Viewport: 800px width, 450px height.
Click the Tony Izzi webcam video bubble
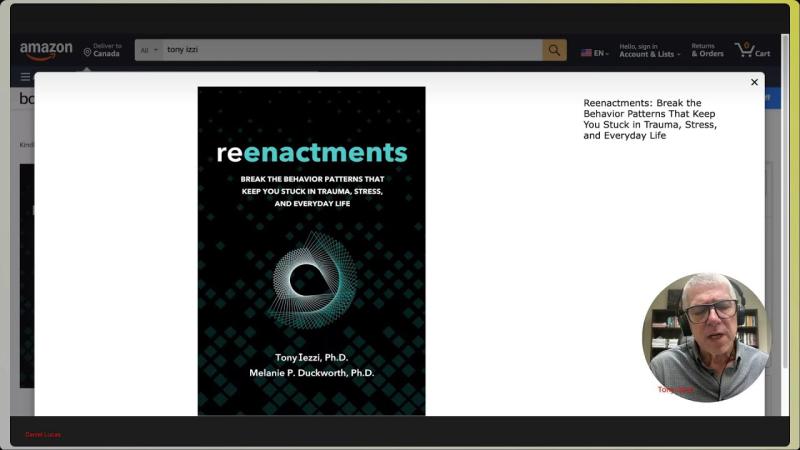706,337
